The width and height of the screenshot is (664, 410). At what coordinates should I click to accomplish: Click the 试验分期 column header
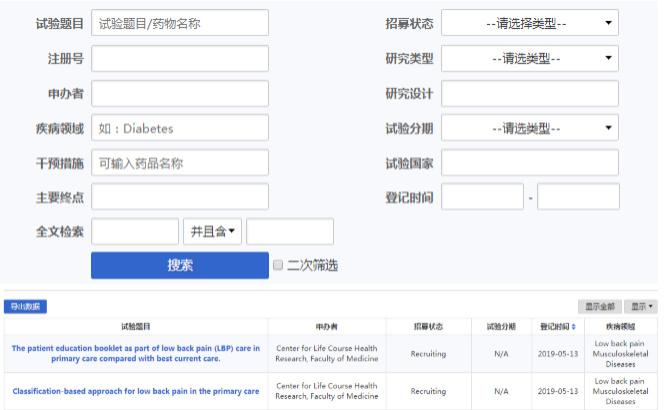pyautogui.click(x=501, y=327)
